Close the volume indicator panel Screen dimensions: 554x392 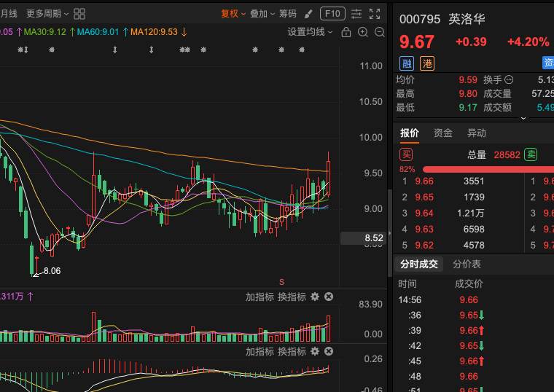click(x=329, y=297)
